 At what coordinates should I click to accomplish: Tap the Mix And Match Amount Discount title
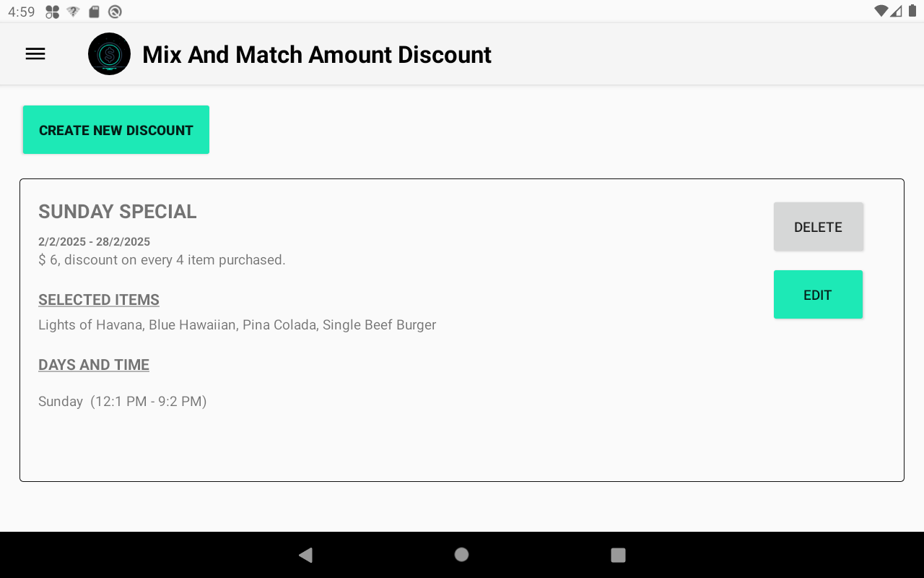317,55
